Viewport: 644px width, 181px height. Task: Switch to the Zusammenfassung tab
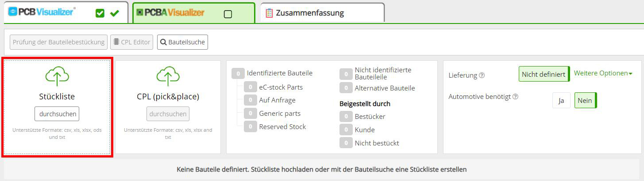pyautogui.click(x=310, y=13)
